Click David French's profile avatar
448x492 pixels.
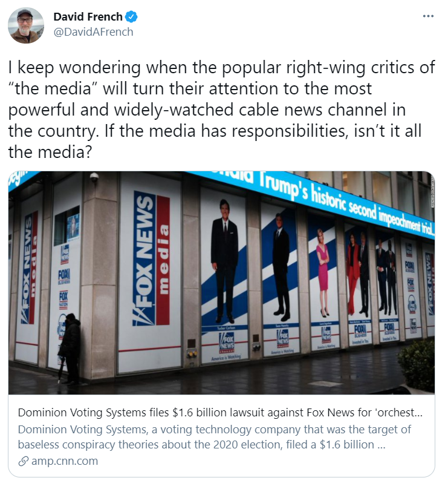[x=26, y=25]
